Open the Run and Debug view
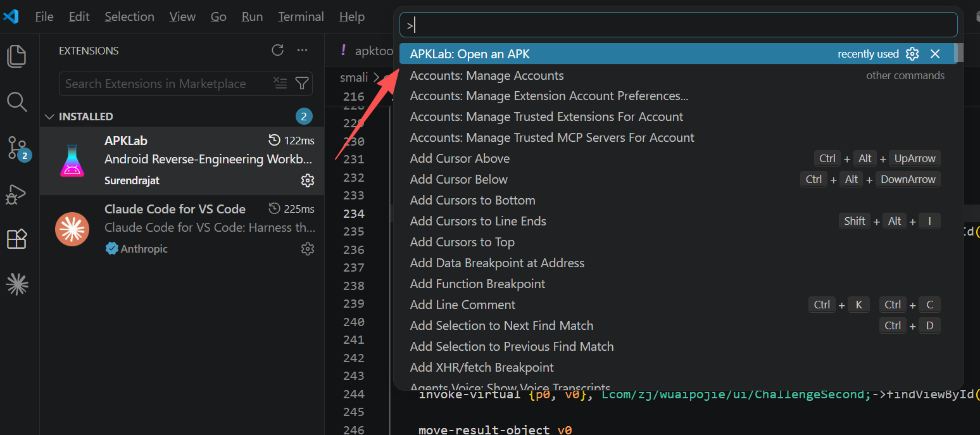Image resolution: width=980 pixels, height=435 pixels. [15, 194]
